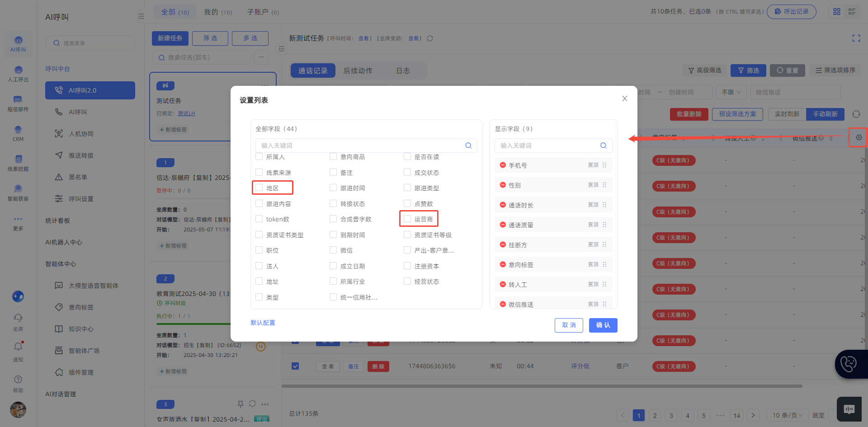Screen dimensions: 868x427
Task: Collapse the sidebar menu toggle icon
Action: tap(141, 17)
